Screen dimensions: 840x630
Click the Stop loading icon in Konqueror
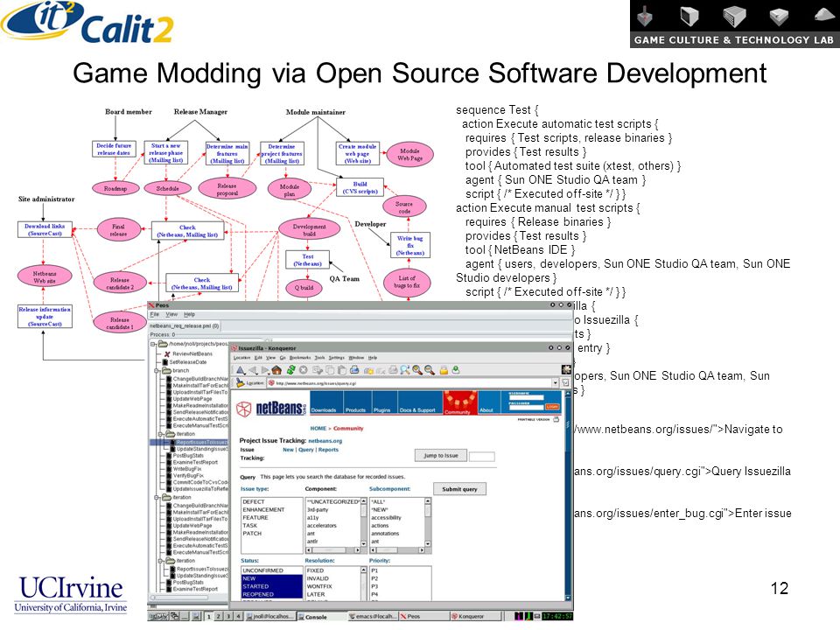coord(304,369)
